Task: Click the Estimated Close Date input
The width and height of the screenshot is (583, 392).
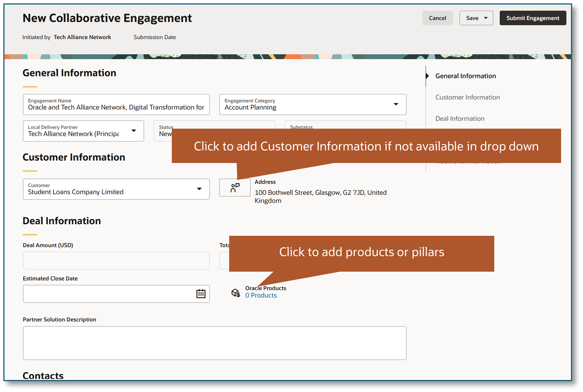Action: [106, 294]
